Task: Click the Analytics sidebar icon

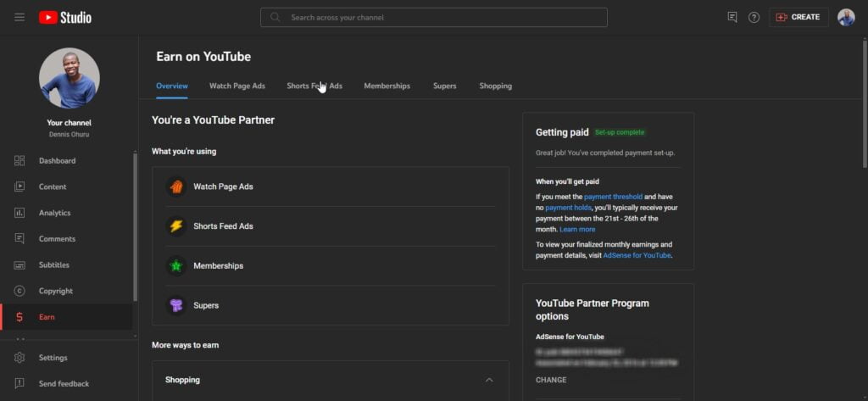Action: pyautogui.click(x=19, y=213)
